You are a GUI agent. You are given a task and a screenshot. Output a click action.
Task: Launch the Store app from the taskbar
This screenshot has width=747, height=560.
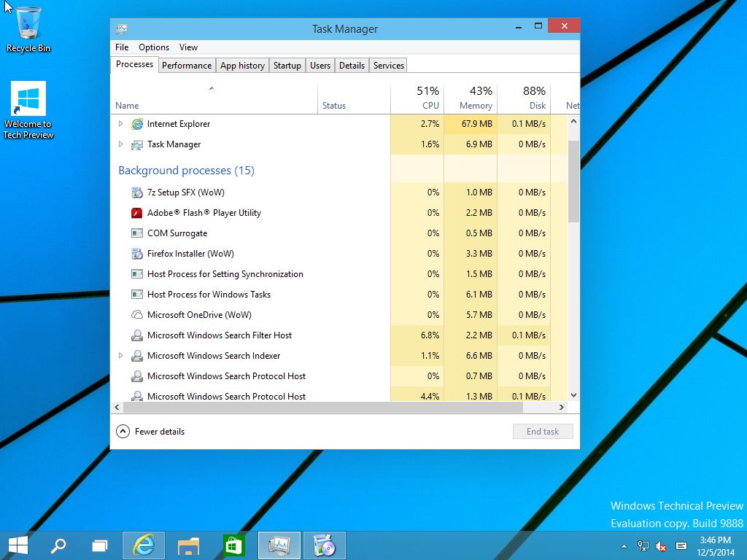click(x=233, y=545)
